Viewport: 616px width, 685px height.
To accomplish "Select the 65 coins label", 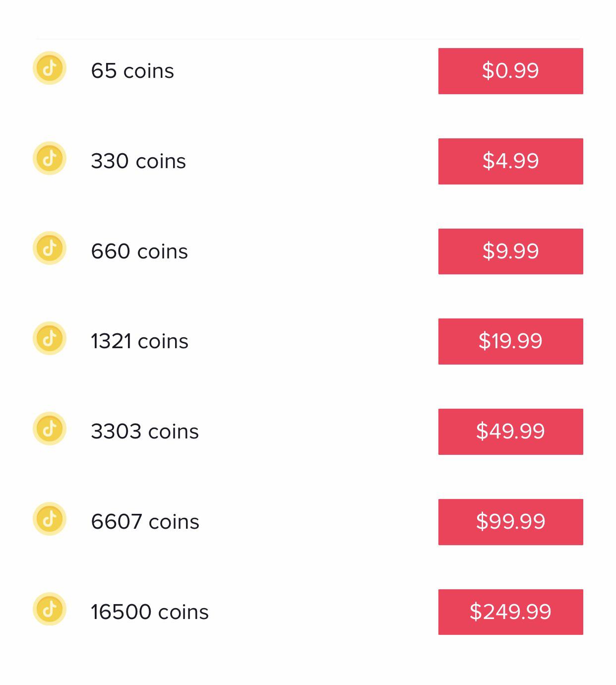I will point(132,71).
